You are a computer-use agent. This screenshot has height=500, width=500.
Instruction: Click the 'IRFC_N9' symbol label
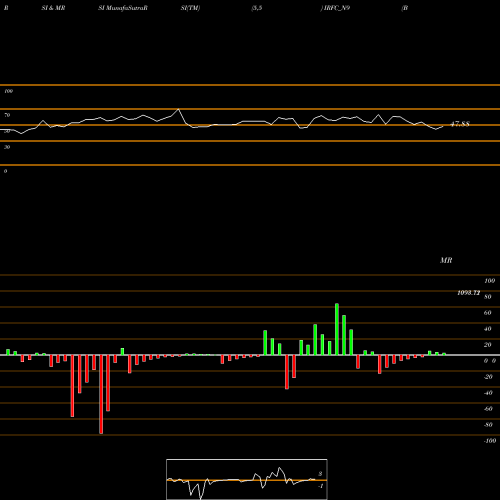[x=336, y=8]
